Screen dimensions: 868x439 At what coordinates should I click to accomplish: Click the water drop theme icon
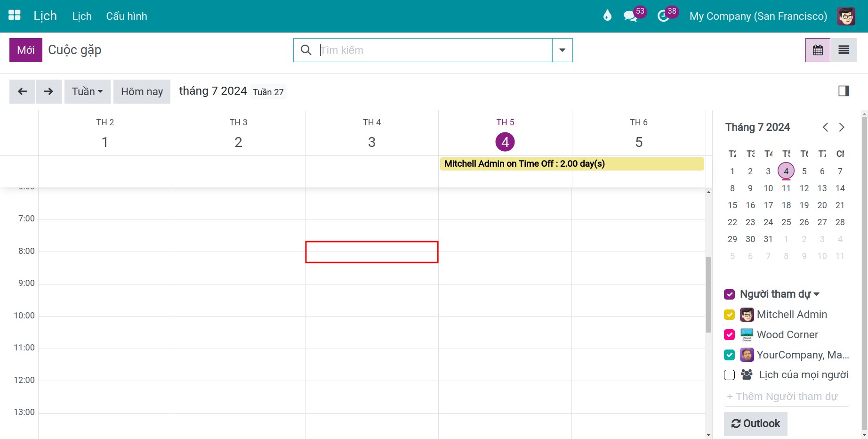pos(607,16)
